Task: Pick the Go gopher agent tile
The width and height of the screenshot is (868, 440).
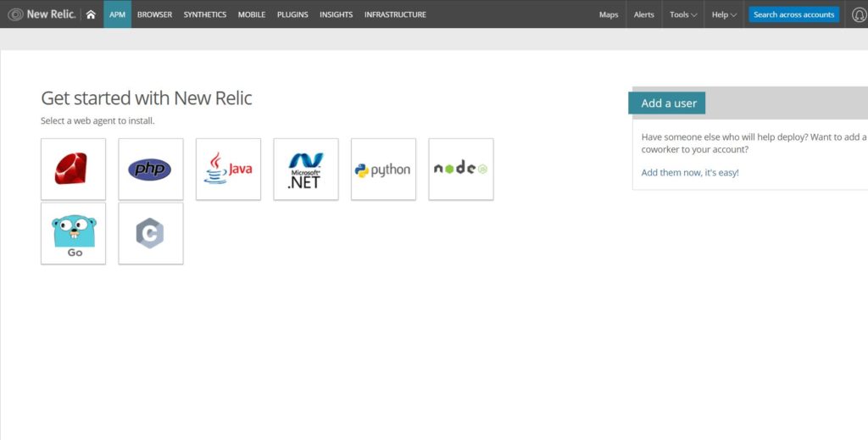Action: pyautogui.click(x=73, y=233)
